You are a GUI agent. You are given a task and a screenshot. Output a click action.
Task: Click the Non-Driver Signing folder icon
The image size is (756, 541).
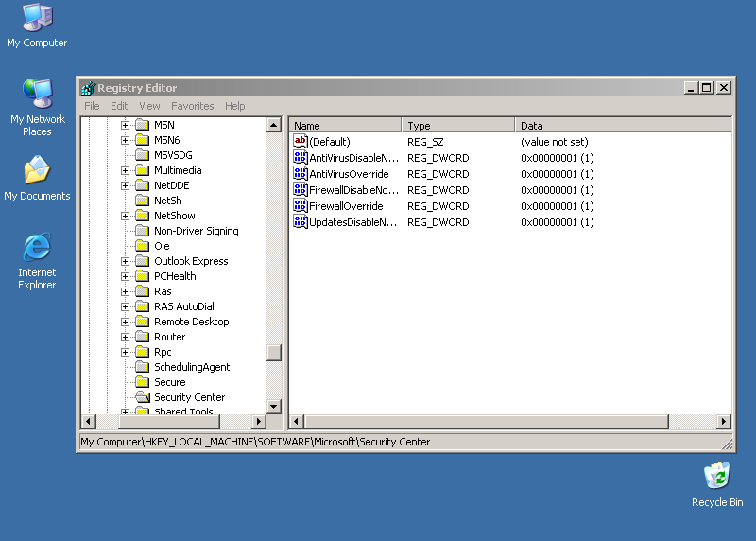click(x=143, y=231)
